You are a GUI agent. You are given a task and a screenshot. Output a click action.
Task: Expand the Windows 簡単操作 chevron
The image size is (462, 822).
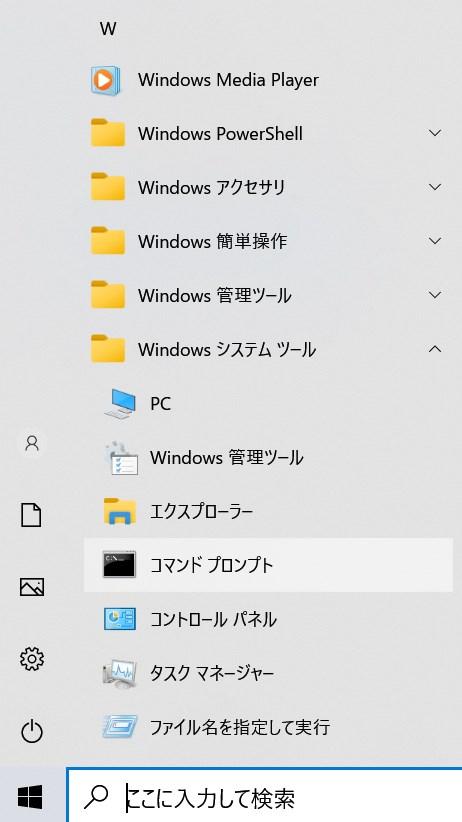coord(435,241)
